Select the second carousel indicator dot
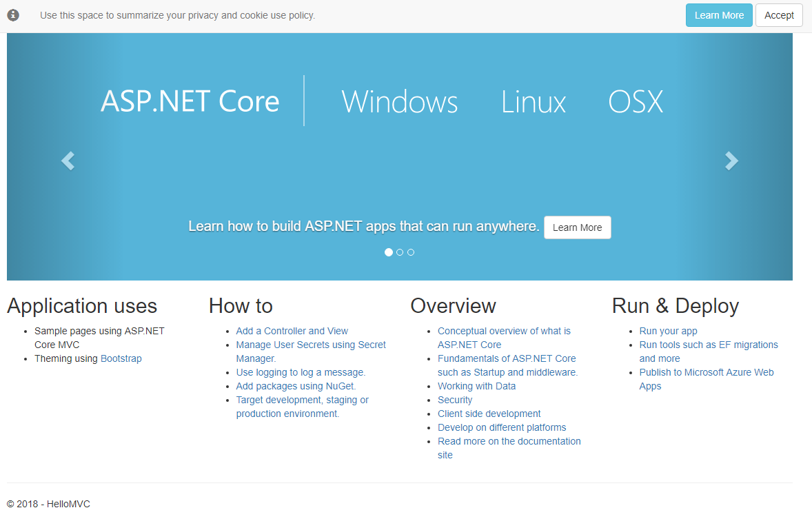This screenshot has width=812, height=519. point(400,252)
